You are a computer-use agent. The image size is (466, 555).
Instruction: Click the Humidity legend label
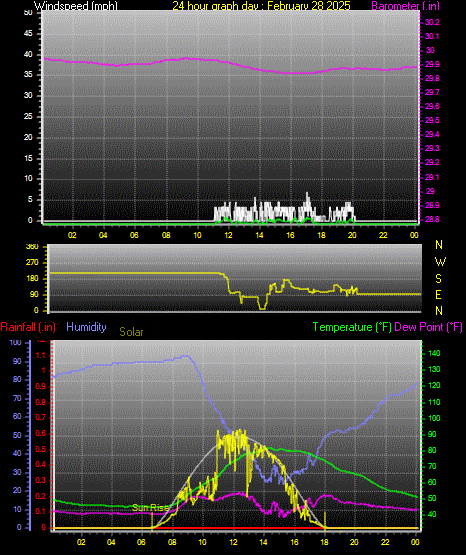86,327
